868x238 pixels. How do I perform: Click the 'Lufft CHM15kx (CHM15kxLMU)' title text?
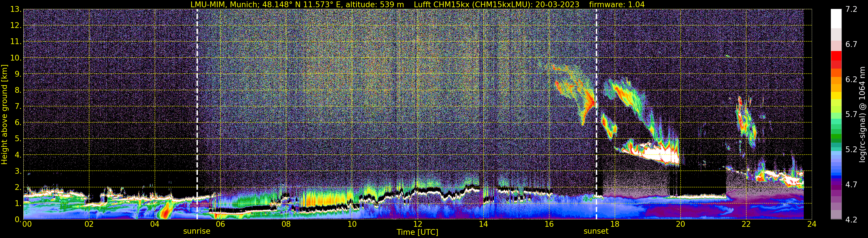[473, 4]
